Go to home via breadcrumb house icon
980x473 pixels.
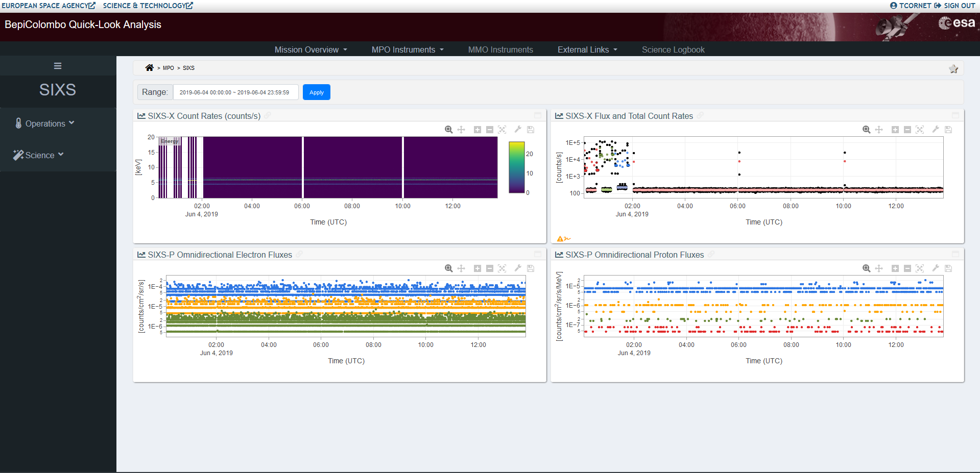coord(149,68)
